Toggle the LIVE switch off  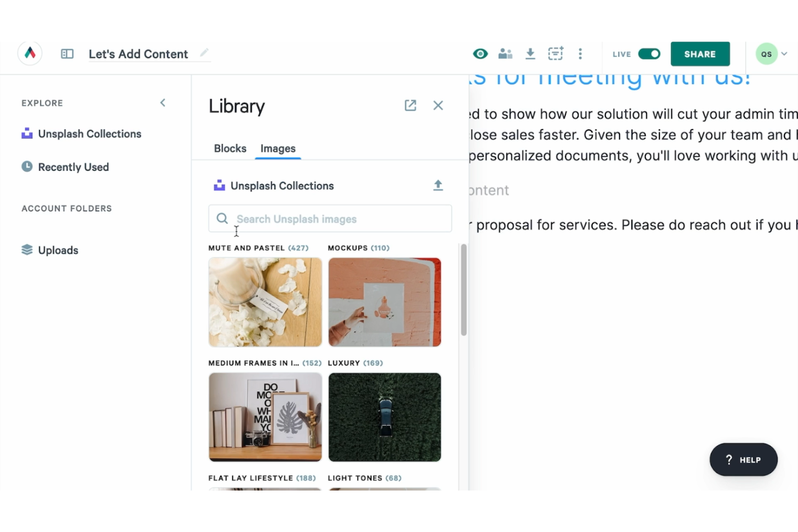tap(650, 54)
